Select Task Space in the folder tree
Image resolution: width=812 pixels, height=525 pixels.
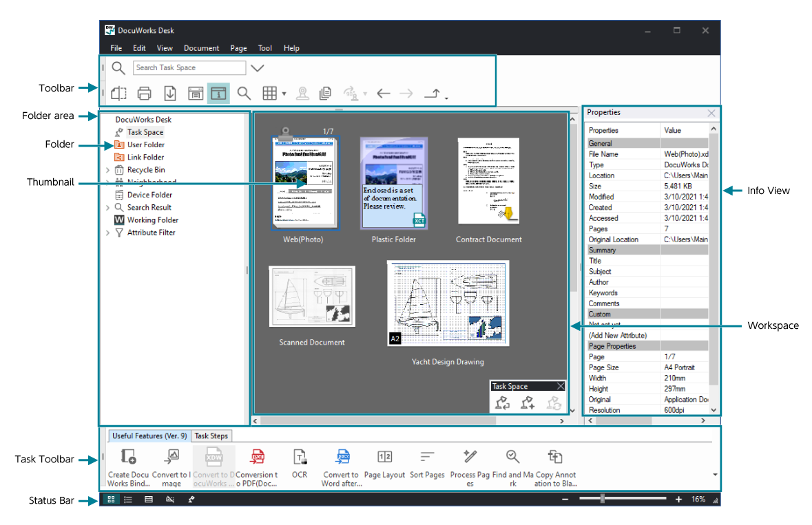click(x=145, y=132)
